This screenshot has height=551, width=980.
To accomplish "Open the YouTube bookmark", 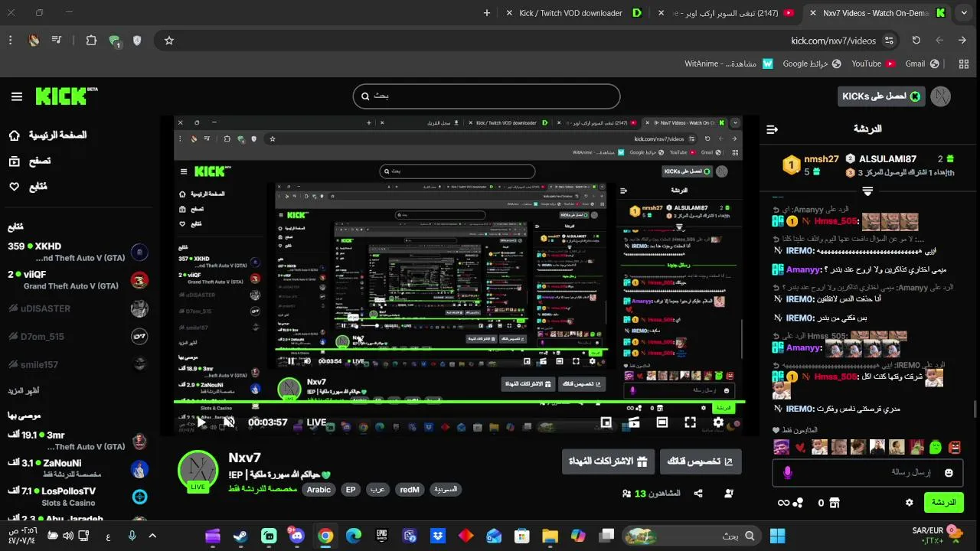I will point(873,64).
